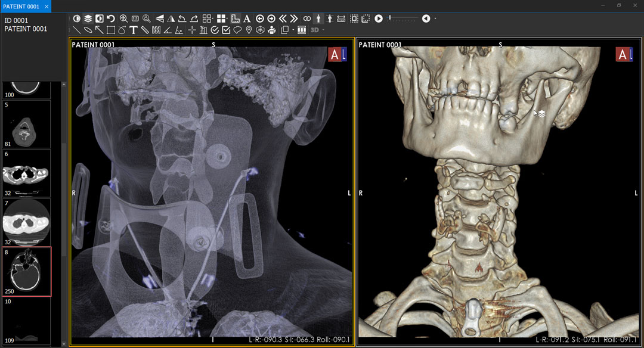Toggle the link series synchronization icon
This screenshot has height=348, width=644.
pyautogui.click(x=307, y=18)
